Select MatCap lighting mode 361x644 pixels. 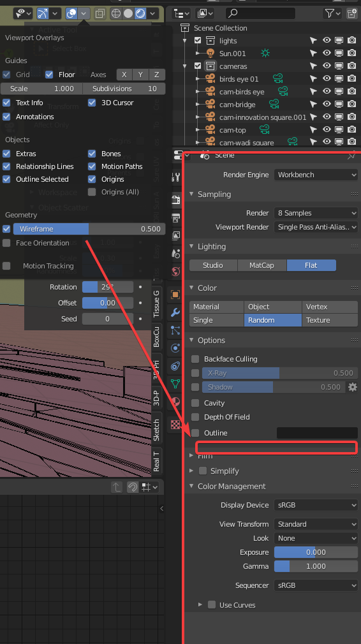tap(262, 265)
